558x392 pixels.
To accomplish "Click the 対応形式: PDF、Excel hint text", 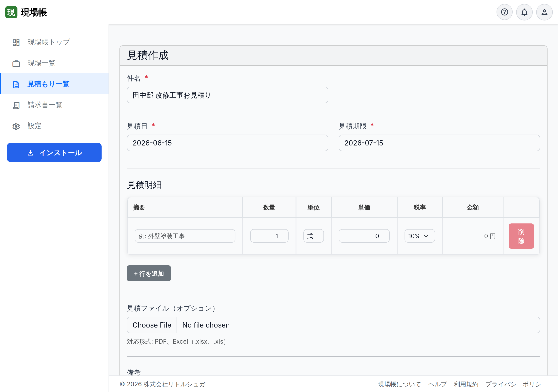I will click(x=177, y=341).
